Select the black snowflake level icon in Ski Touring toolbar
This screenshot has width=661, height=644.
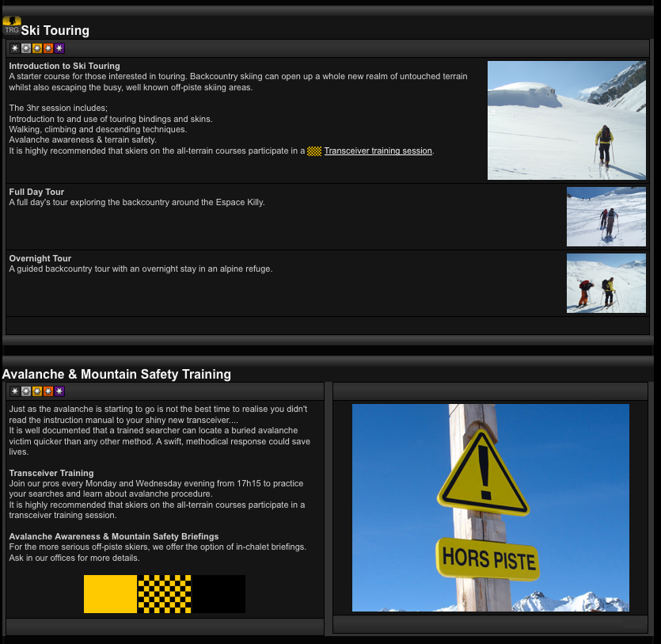[x=14, y=48]
